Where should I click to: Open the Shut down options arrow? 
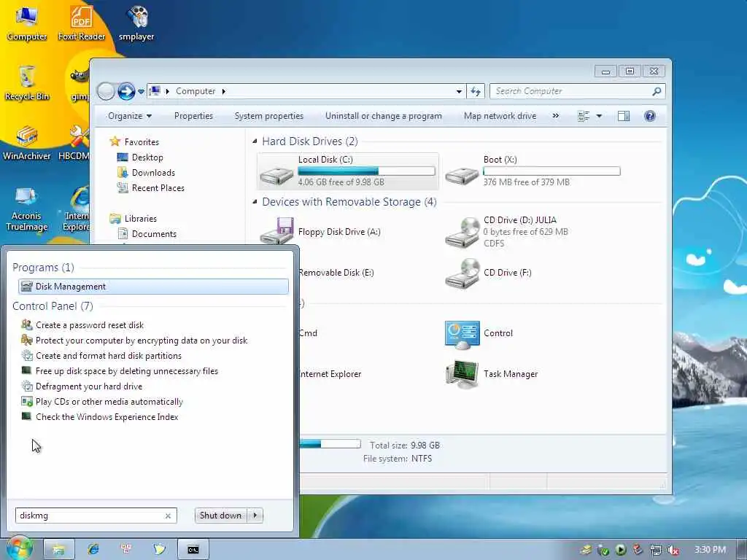click(x=255, y=516)
